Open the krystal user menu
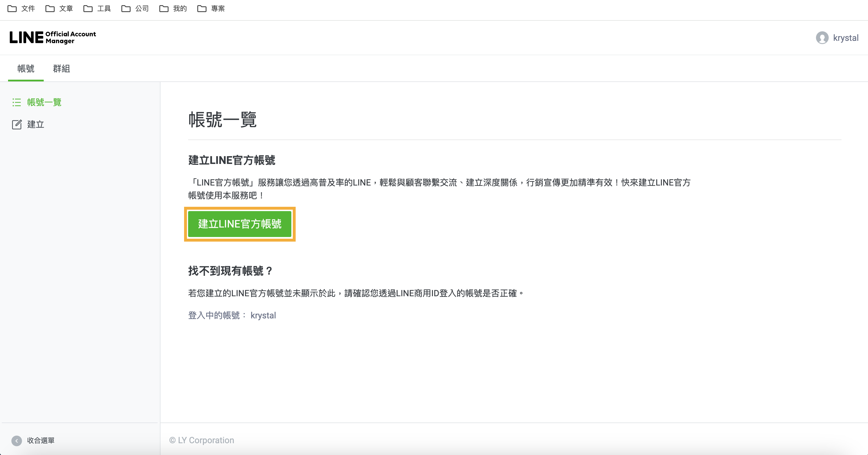The image size is (868, 455). click(x=837, y=38)
